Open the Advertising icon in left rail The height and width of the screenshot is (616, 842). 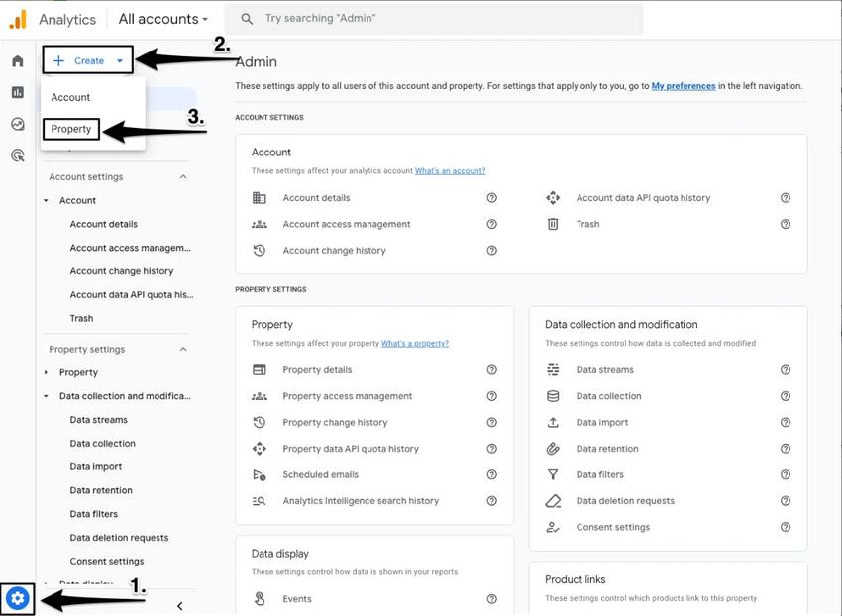click(x=18, y=155)
